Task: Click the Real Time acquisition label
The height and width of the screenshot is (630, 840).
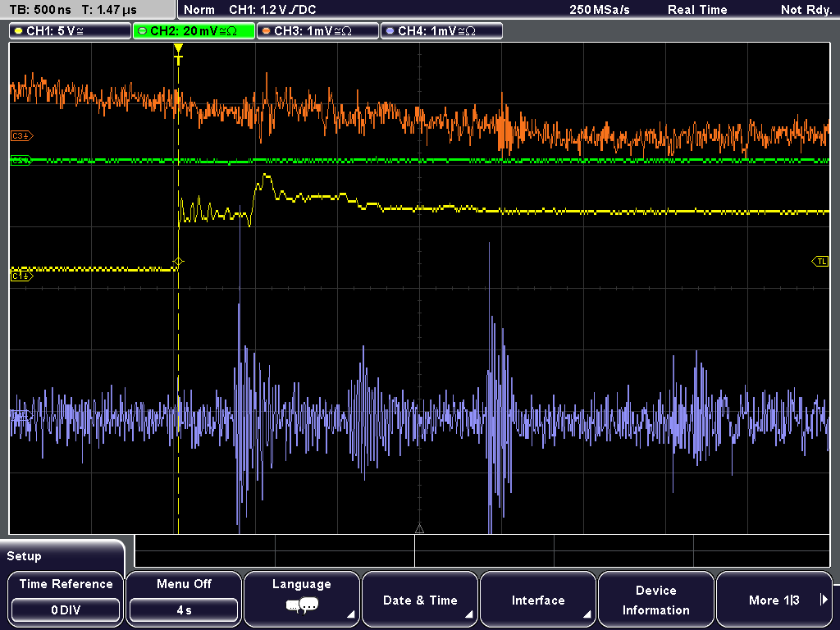Action: click(x=697, y=10)
